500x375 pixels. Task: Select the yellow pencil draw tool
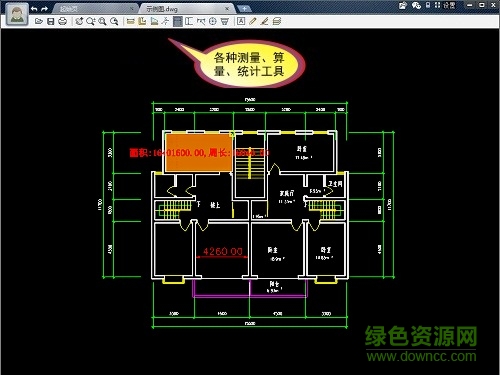pyautogui.click(x=253, y=22)
